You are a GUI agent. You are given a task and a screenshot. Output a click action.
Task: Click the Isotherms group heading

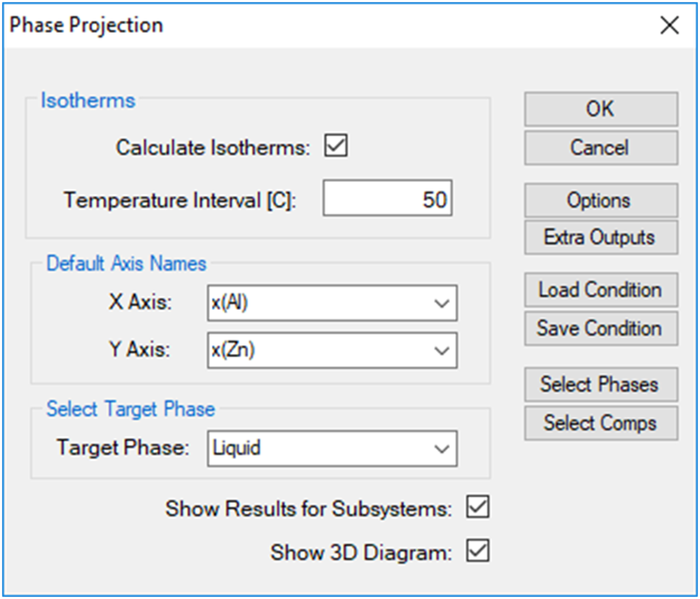coord(88,101)
